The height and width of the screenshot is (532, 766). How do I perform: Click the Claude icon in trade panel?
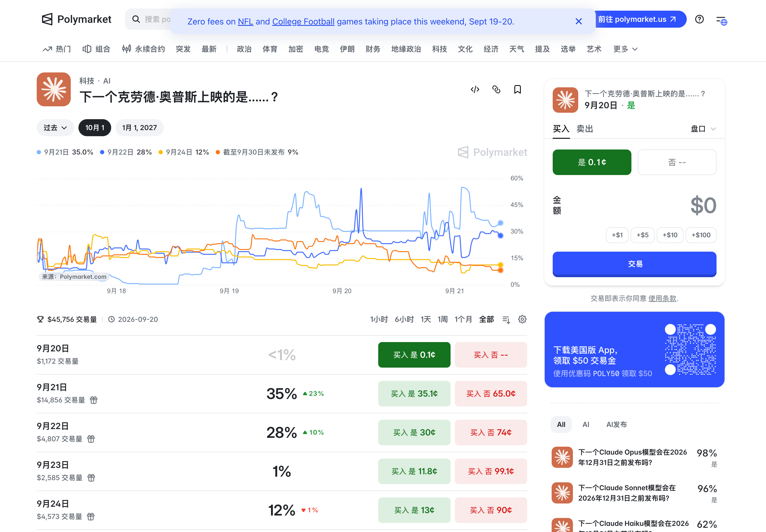[x=565, y=100]
